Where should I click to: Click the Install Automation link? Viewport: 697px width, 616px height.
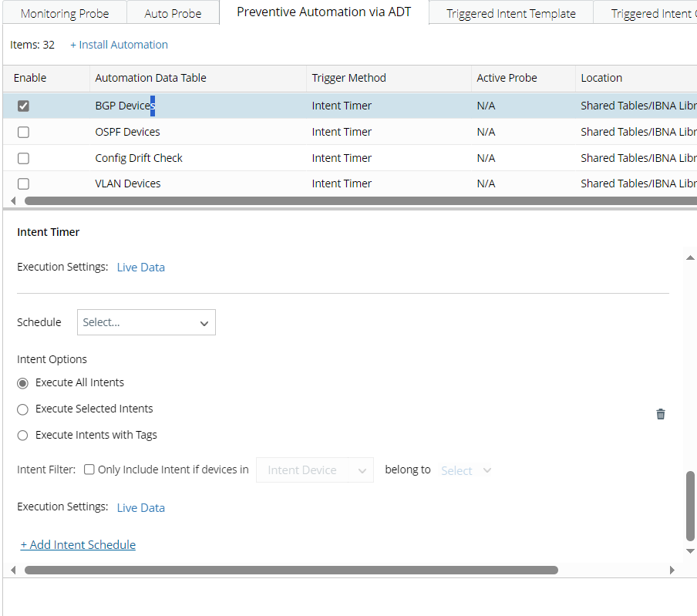(x=119, y=45)
